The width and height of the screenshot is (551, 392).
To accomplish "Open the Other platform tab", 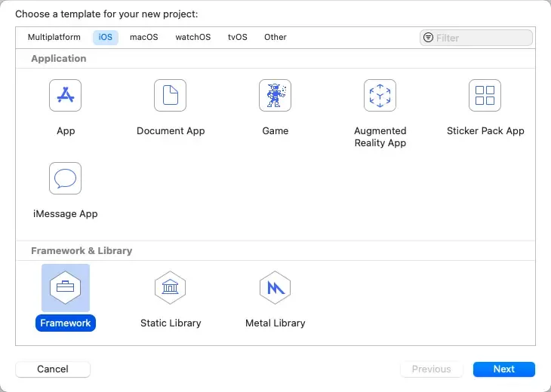I will click(275, 37).
